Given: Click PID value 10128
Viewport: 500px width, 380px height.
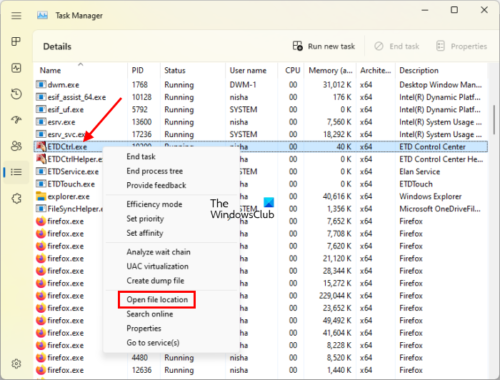Looking at the screenshot, I should tap(142, 97).
